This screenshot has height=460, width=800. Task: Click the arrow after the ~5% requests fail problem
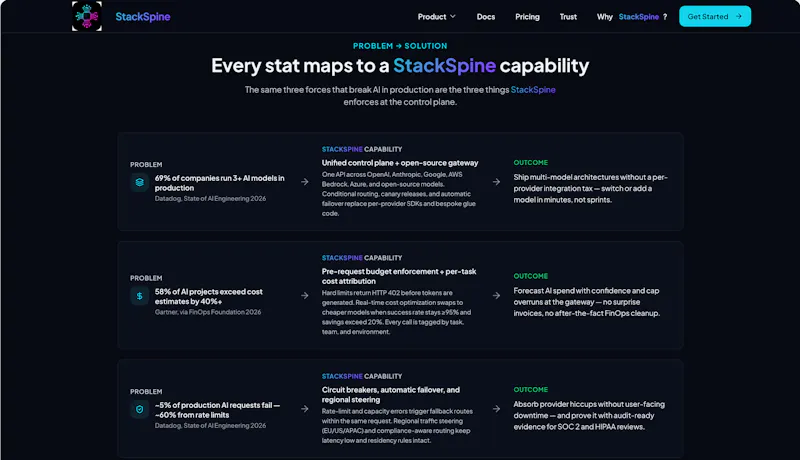pos(305,408)
